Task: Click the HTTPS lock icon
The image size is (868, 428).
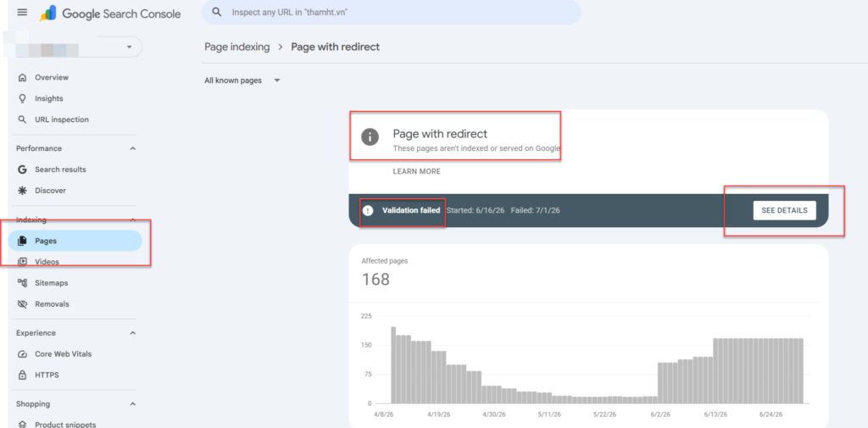Action: (x=22, y=375)
